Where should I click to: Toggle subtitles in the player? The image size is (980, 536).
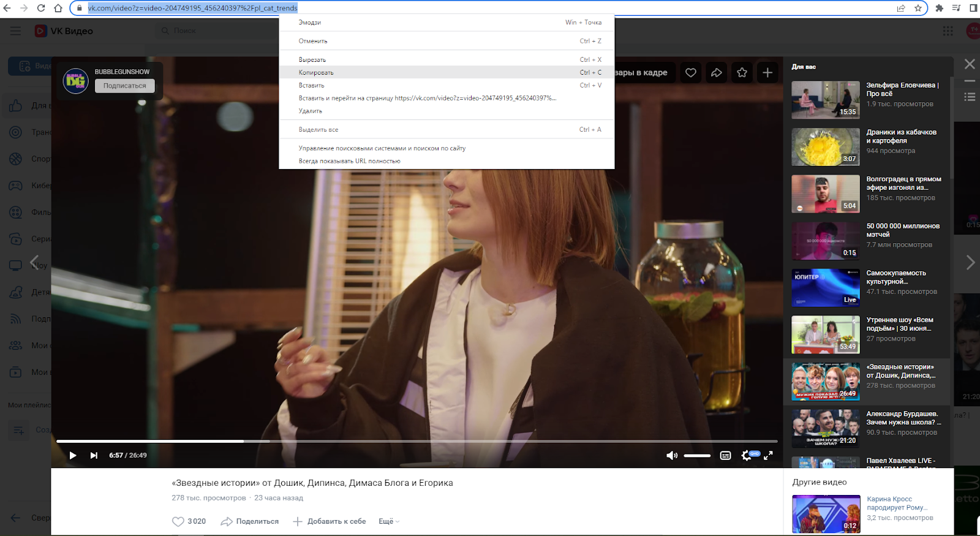click(x=725, y=455)
